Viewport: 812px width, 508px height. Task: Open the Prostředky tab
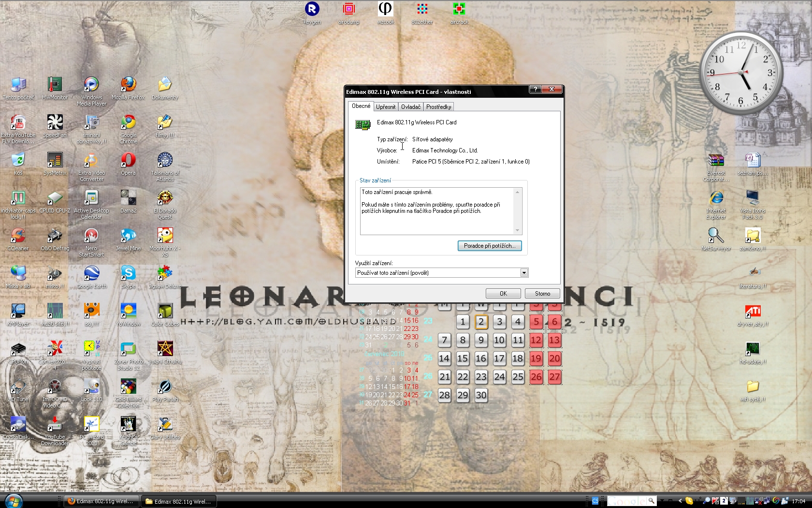click(x=439, y=107)
